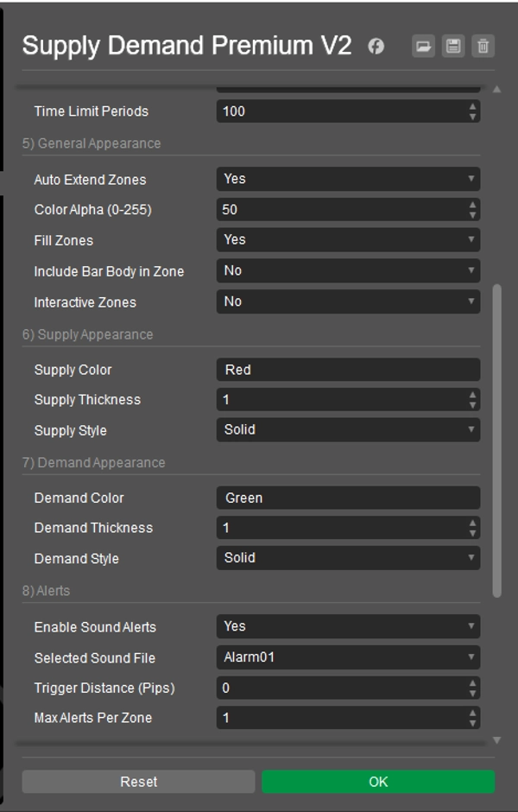Increment the Color Alpha value
This screenshot has height=812, width=518.
(x=472, y=204)
